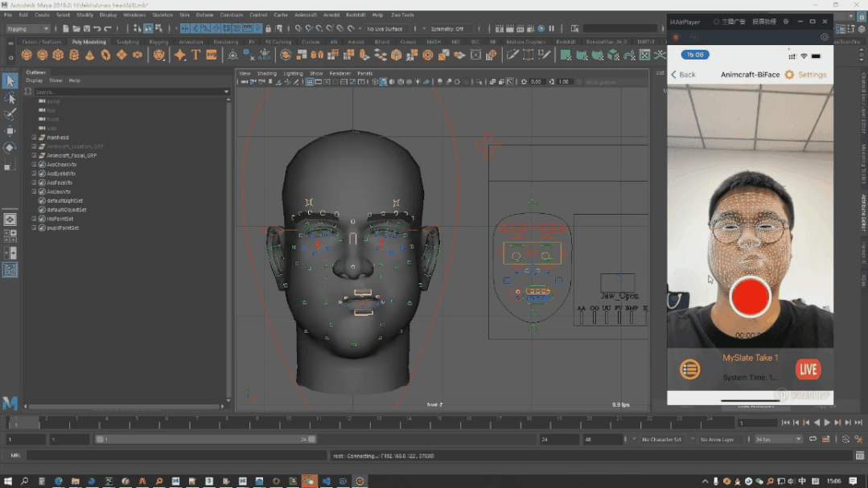Click the play forwards button on timeline
The height and width of the screenshot is (488, 868).
pyautogui.click(x=827, y=422)
